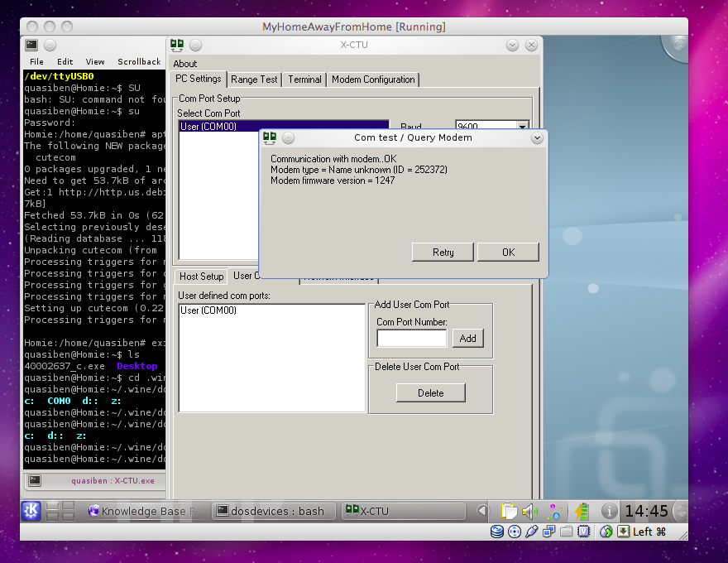Collapse the Com test dialog chevron

[x=537, y=138]
